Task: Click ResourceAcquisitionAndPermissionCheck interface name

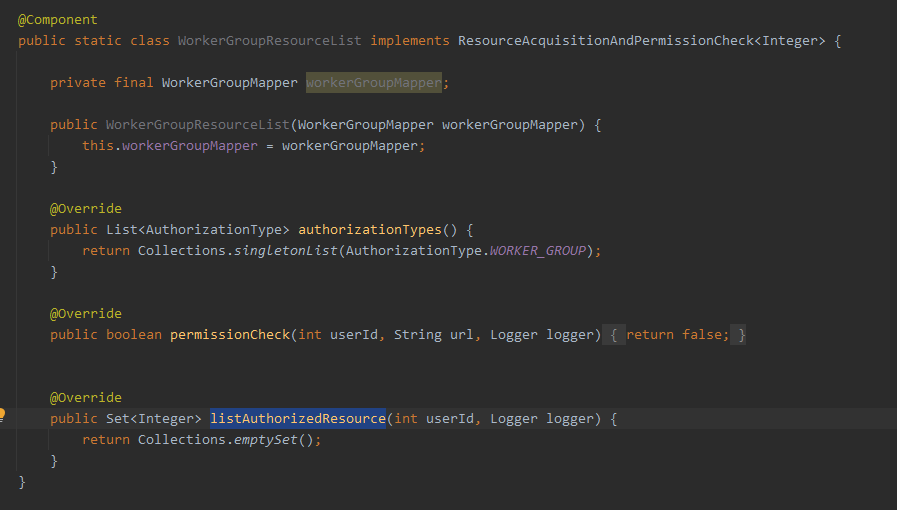Action: [x=606, y=41]
